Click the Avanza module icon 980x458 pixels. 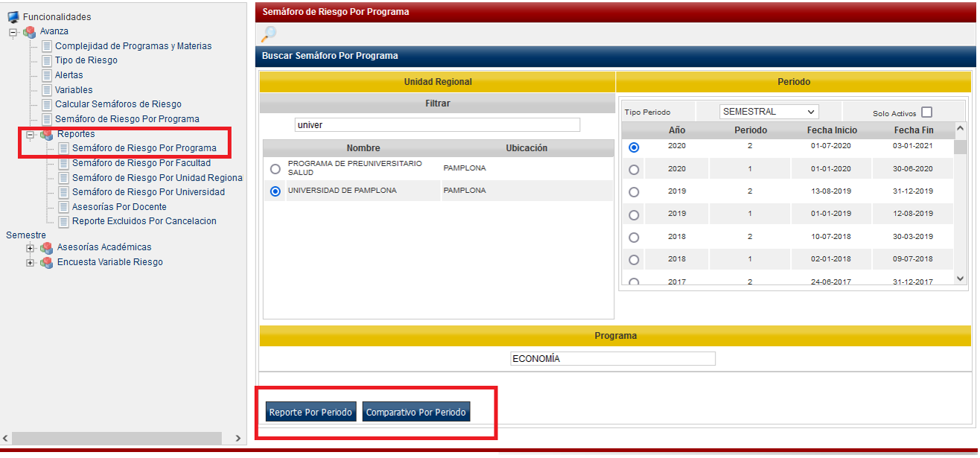coord(30,31)
